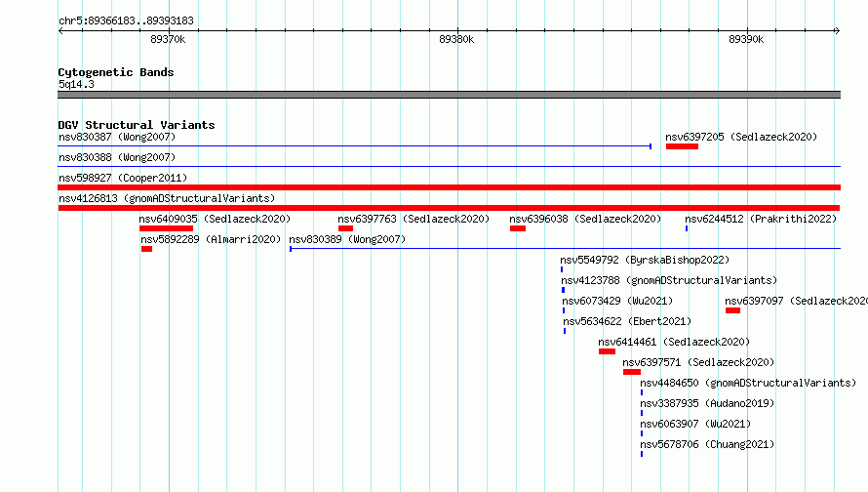
Task: Click the blue line of nsv830388
Action: [449, 166]
